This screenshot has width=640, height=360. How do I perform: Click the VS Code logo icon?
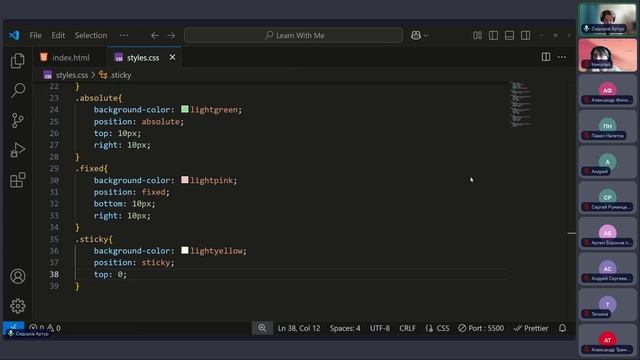(x=14, y=36)
